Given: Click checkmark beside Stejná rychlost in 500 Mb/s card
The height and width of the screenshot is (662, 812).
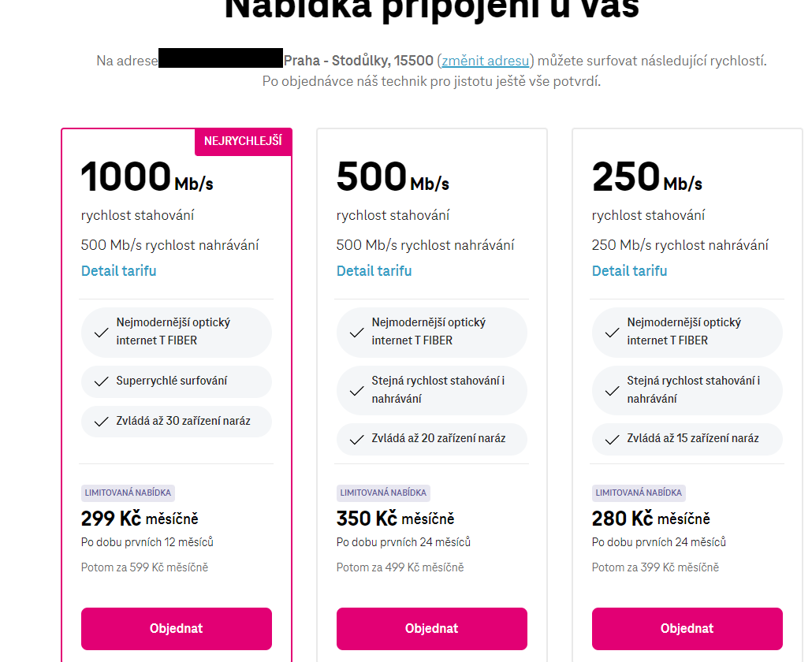Looking at the screenshot, I should [356, 391].
